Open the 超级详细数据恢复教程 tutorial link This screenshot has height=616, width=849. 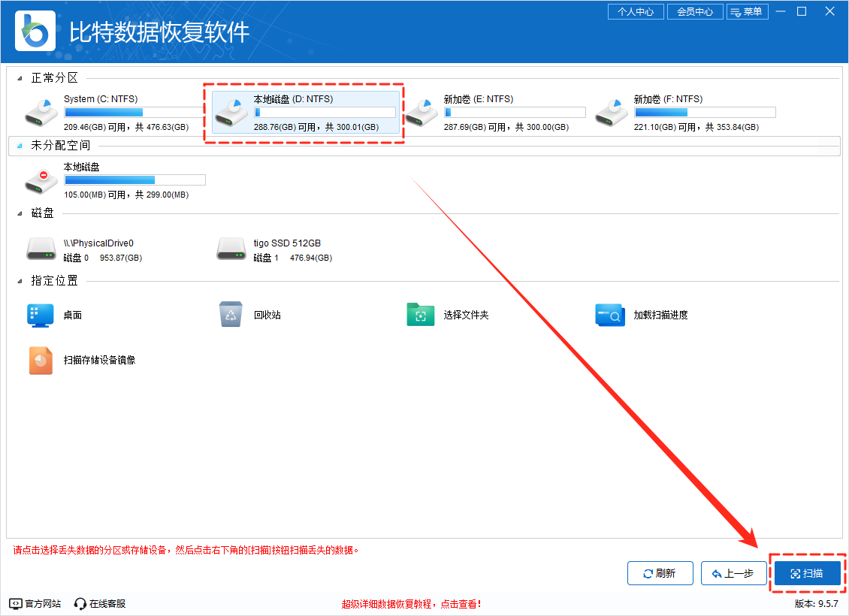pyautogui.click(x=411, y=604)
